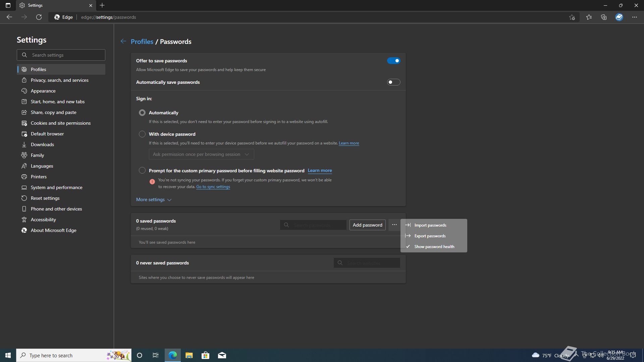Open Start, home, and new tabs

[x=61, y=102]
